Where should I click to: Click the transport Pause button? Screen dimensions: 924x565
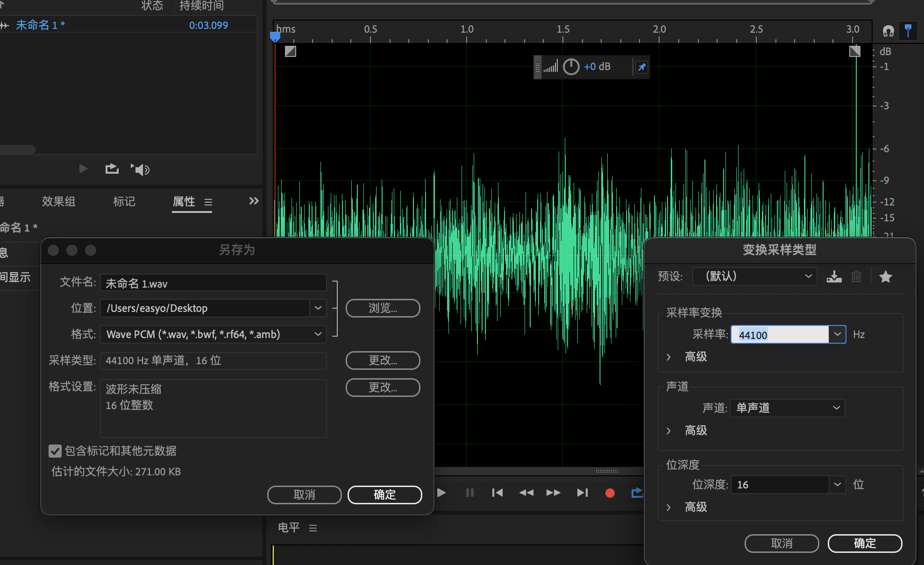click(x=470, y=493)
